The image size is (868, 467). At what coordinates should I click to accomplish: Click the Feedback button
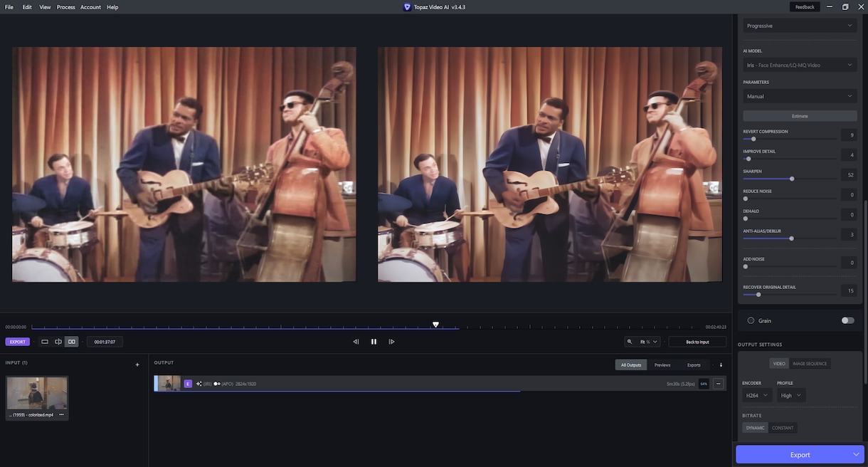[x=805, y=7]
